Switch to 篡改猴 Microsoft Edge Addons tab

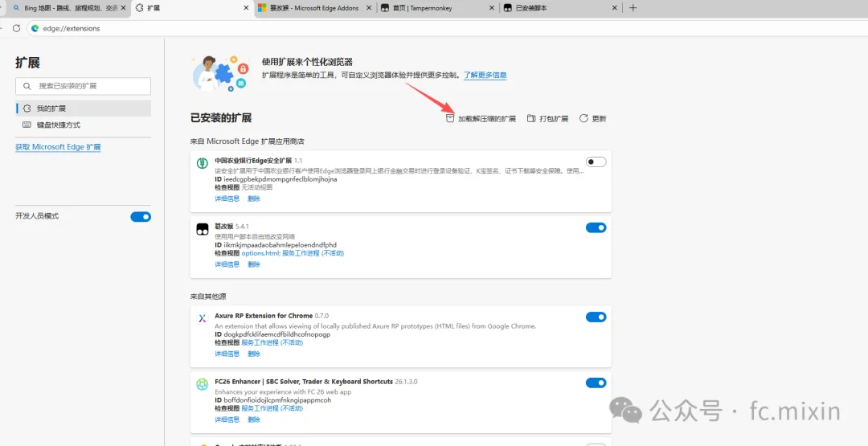(314, 8)
